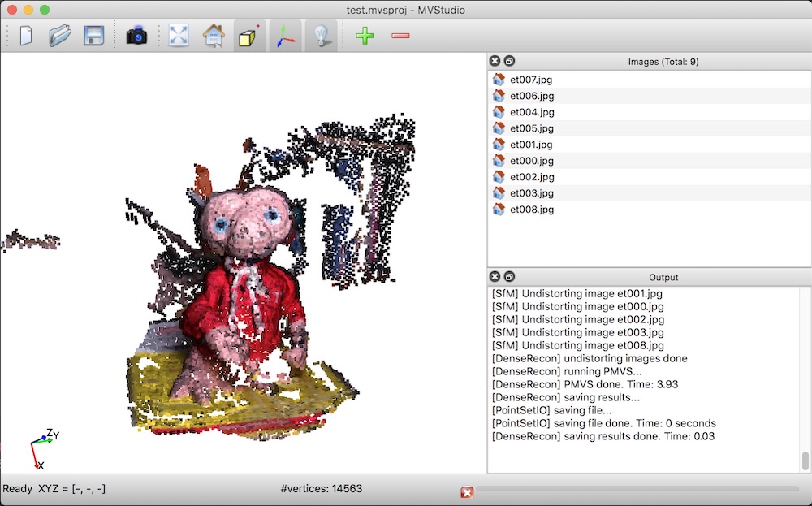Select et002.jpg in the Images list

[x=650, y=176]
